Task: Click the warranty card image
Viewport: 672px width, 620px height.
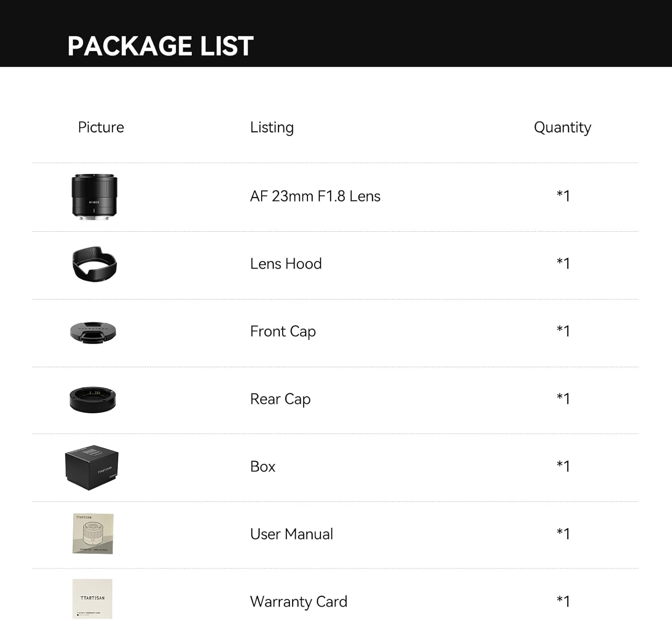Action: click(92, 599)
